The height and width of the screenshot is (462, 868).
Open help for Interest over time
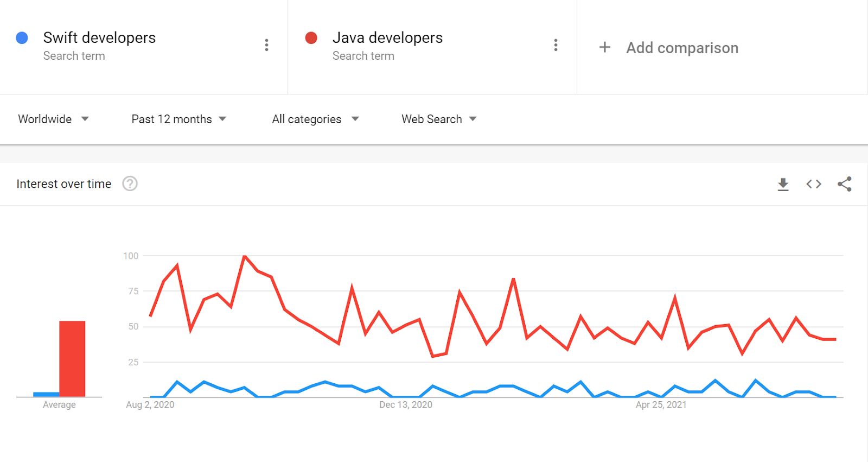(130, 184)
